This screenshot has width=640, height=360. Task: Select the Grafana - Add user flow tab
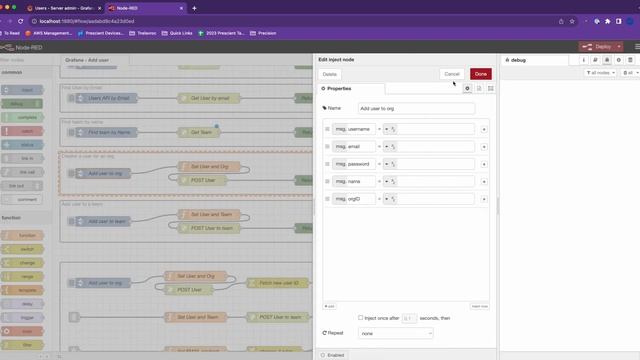point(95,60)
